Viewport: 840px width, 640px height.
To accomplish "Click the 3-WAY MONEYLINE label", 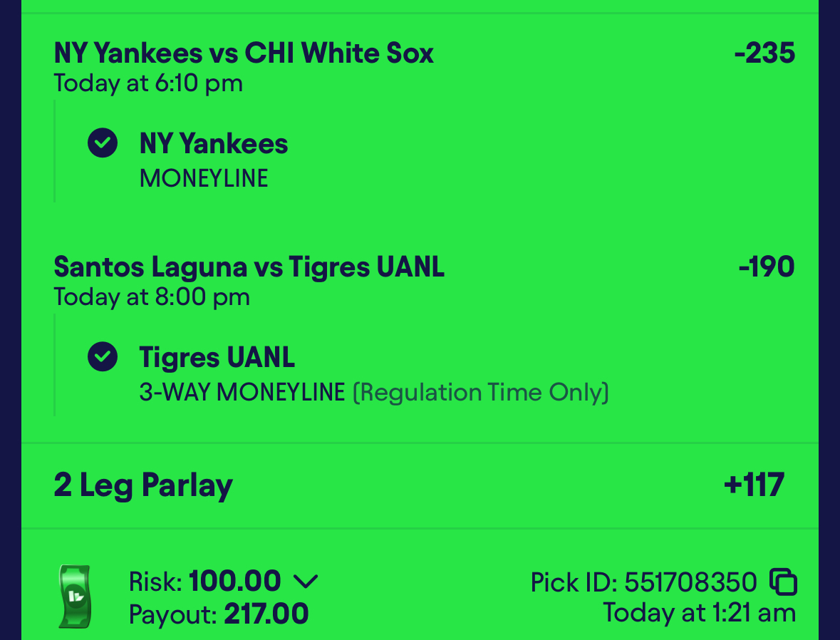I will (x=242, y=393).
